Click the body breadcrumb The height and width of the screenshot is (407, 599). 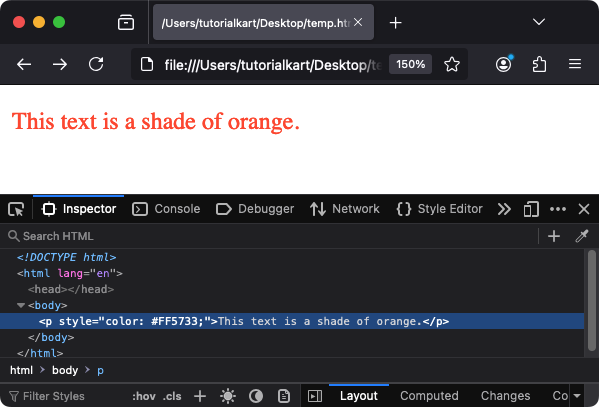(x=65, y=370)
